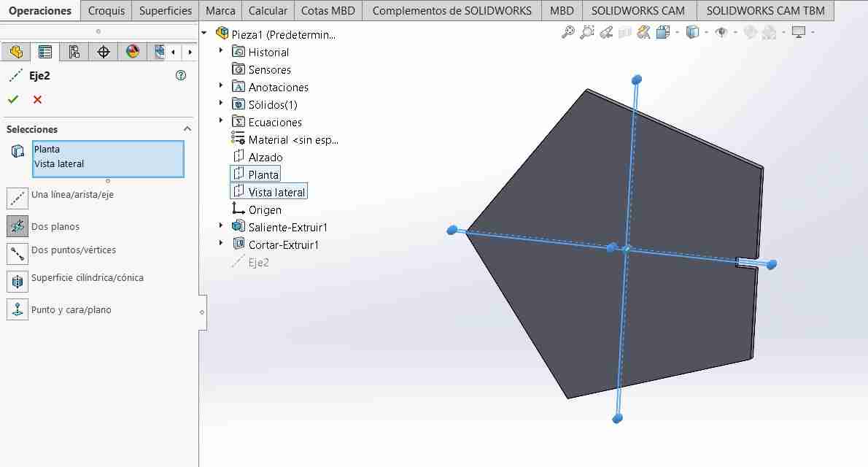Switch to the Croquis ribbon tab
Screen dimensions: 868x467
[106, 10]
